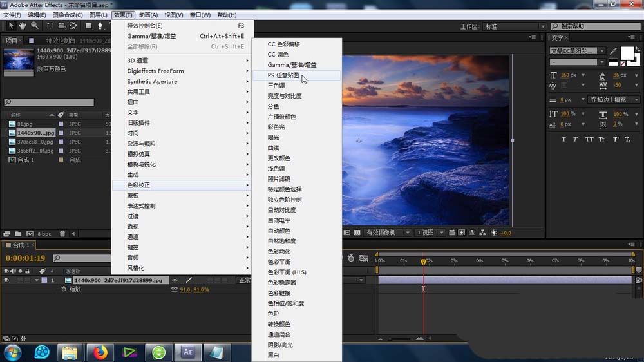
Task: Click the eyedropper in the text panel
Action: [x=614, y=52]
